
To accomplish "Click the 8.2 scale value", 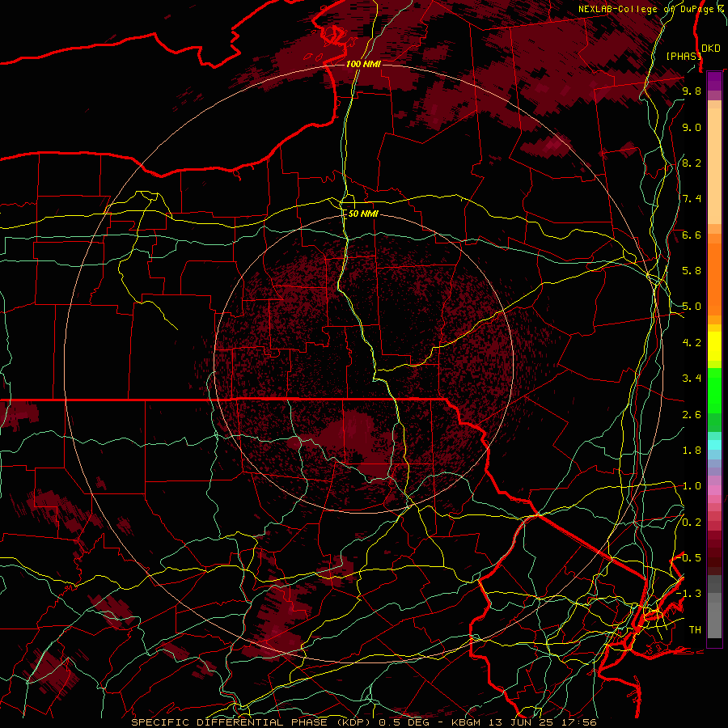I will (x=692, y=163).
